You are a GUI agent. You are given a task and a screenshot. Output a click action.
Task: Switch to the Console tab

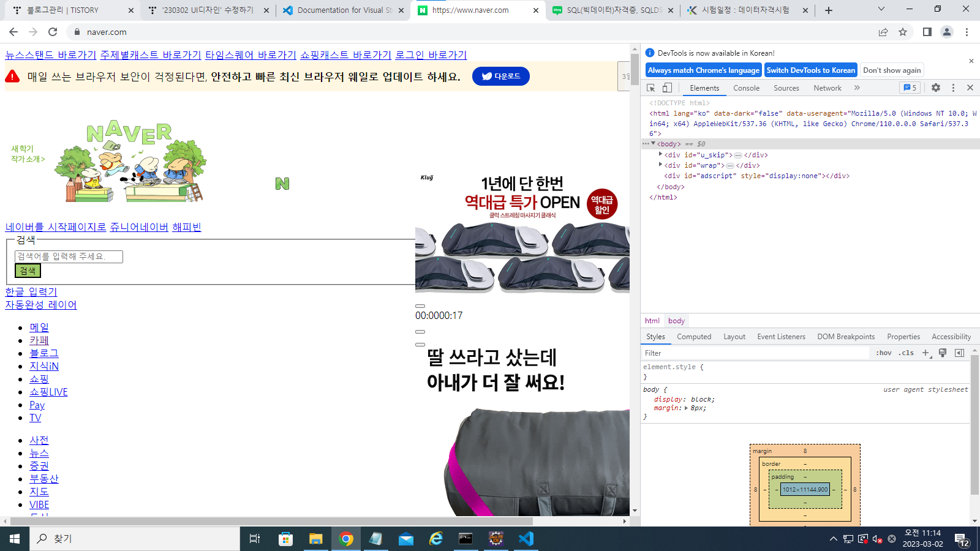pyautogui.click(x=746, y=88)
